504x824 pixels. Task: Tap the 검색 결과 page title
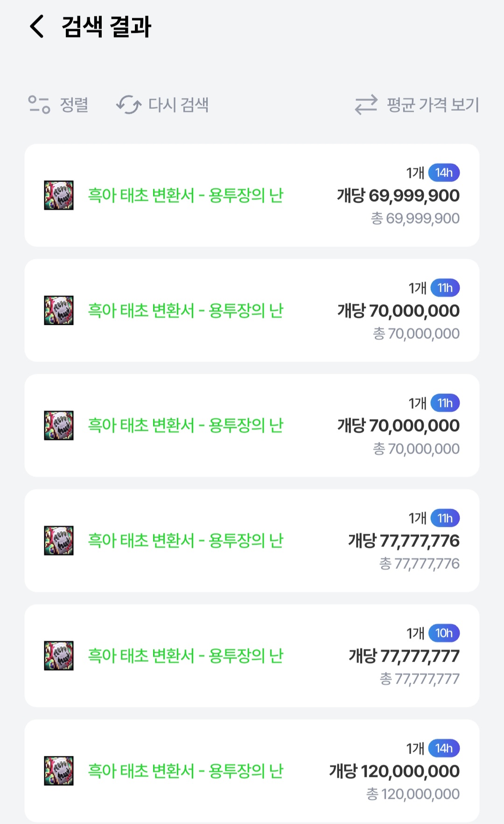[106, 26]
